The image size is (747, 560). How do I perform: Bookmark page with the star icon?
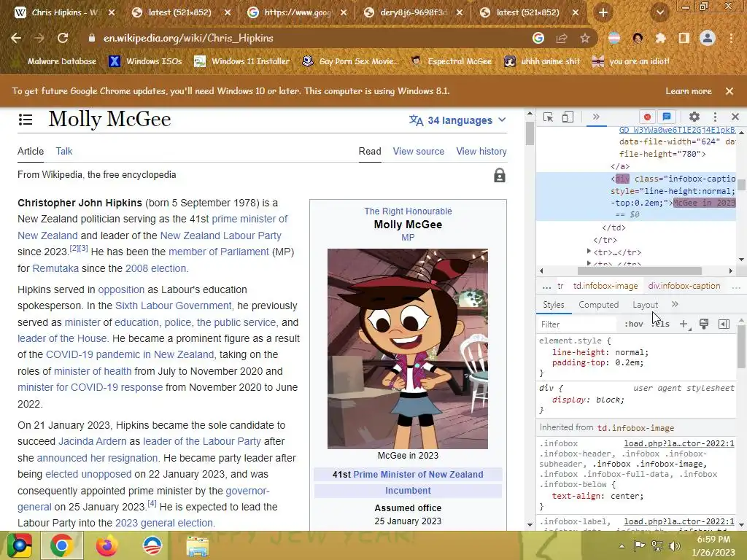coord(585,38)
